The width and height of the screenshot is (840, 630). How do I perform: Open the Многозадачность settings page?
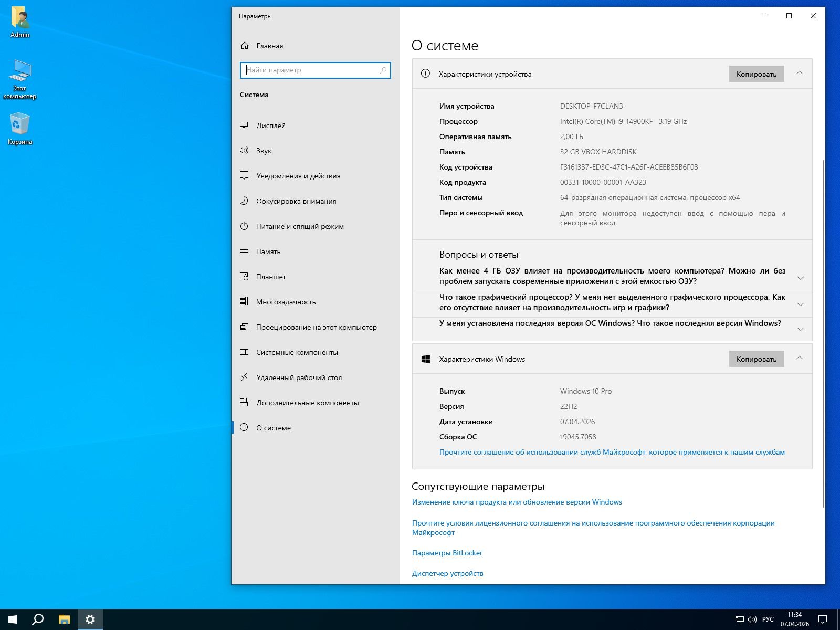point(286,302)
